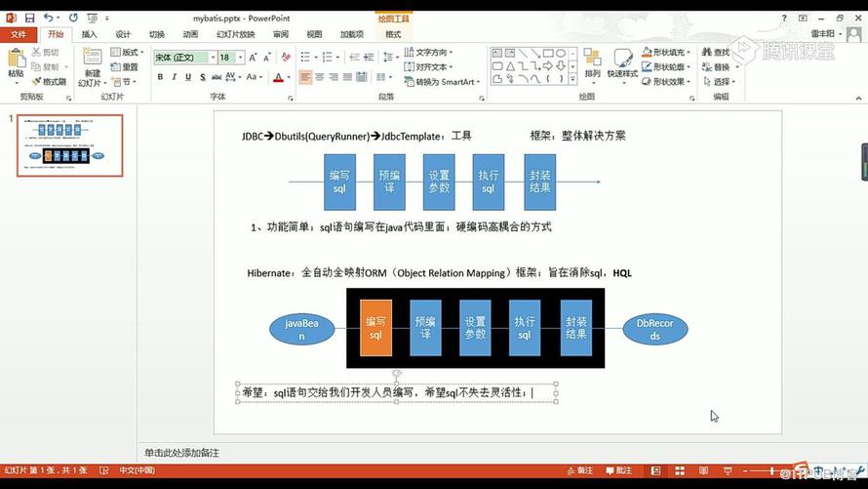
Task: Click the font color red A icon
Action: pos(279,77)
